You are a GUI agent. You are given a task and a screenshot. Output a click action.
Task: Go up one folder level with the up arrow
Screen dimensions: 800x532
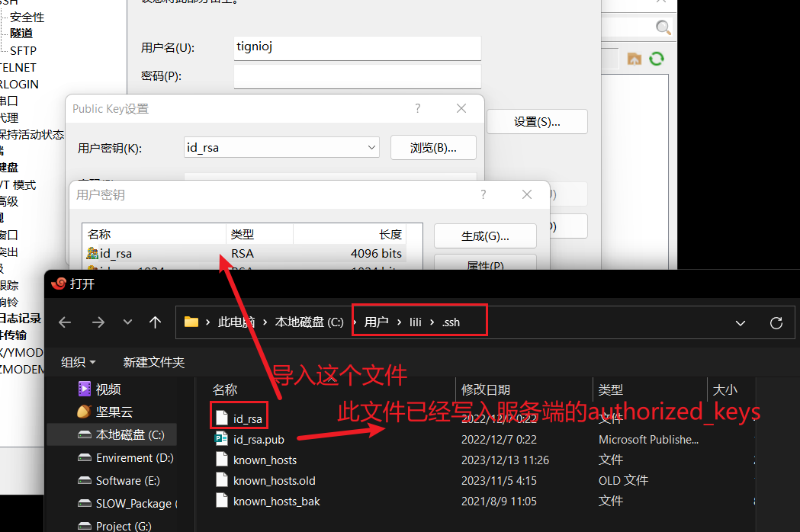(156, 322)
